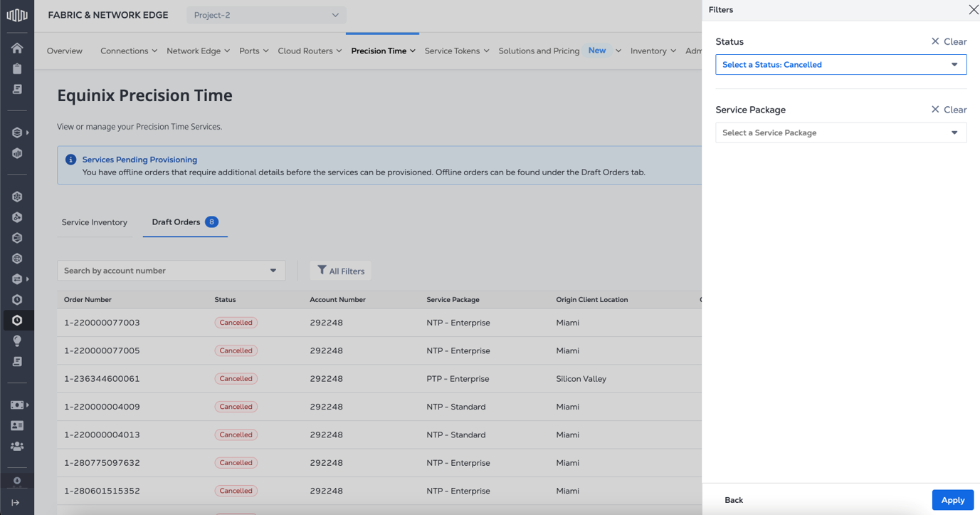The image size is (980, 515).
Task: Click the highlighted Precision Time clock icon
Action: (17, 321)
